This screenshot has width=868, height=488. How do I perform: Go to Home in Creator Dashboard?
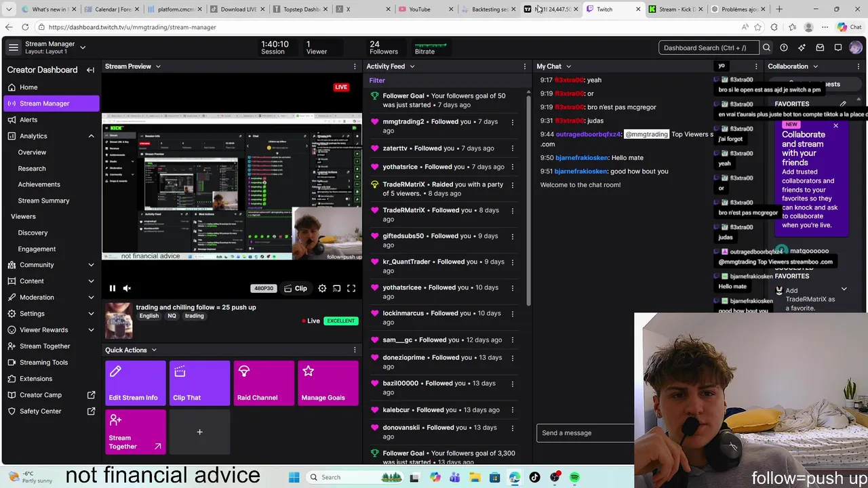[51, 87]
